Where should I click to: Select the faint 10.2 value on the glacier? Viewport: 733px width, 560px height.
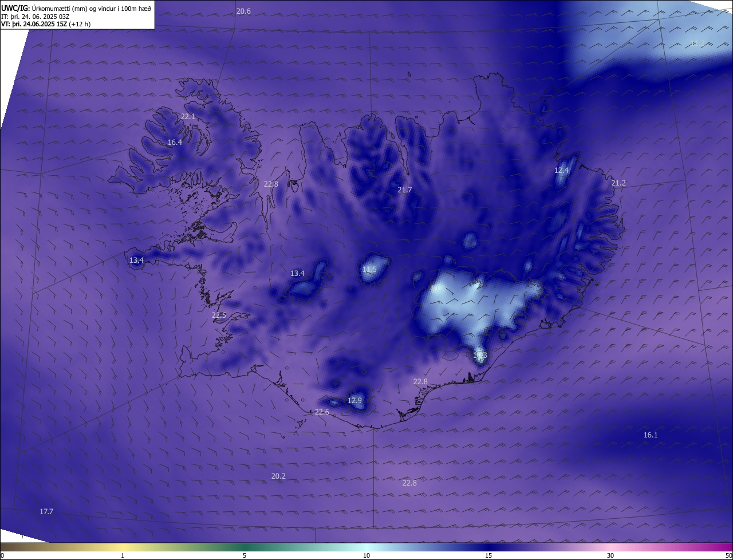click(x=436, y=289)
